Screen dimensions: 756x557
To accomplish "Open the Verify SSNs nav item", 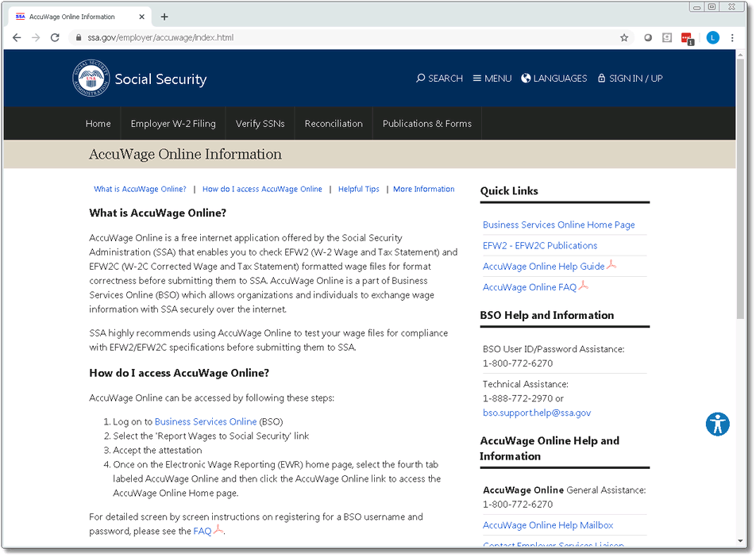I will (x=260, y=123).
